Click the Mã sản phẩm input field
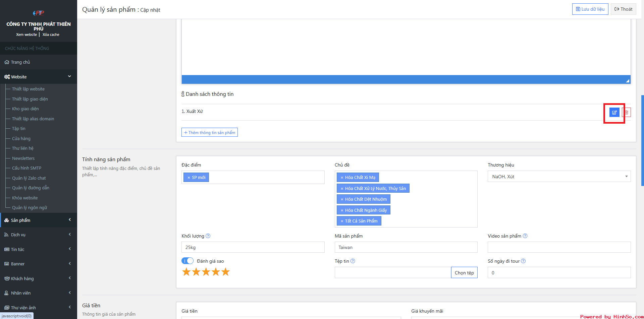The width and height of the screenshot is (644, 319). tap(406, 247)
